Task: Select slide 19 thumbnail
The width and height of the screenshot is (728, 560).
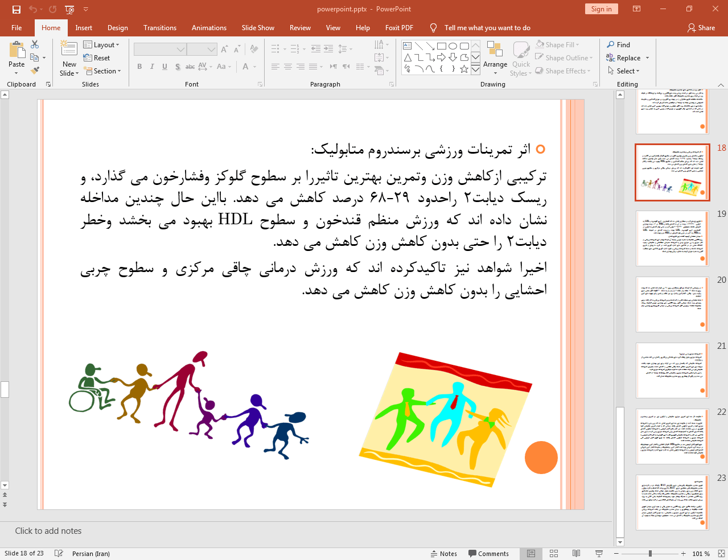Action: tap(672, 238)
